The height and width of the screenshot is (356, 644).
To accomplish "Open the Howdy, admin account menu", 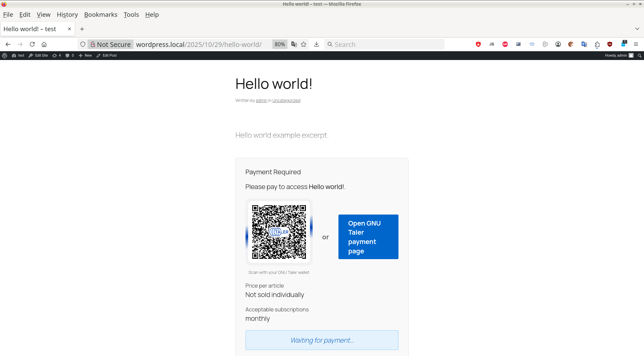I will click(619, 56).
